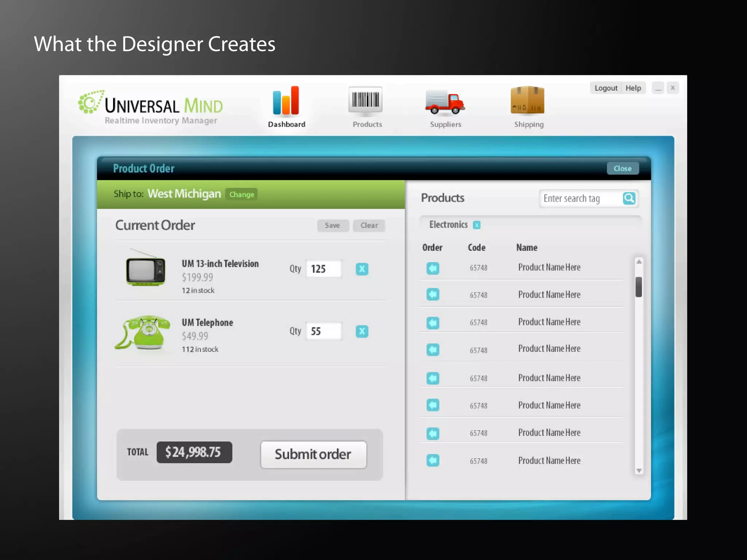This screenshot has width=747, height=560.
Task: Change the Ship to location
Action: coord(241,194)
